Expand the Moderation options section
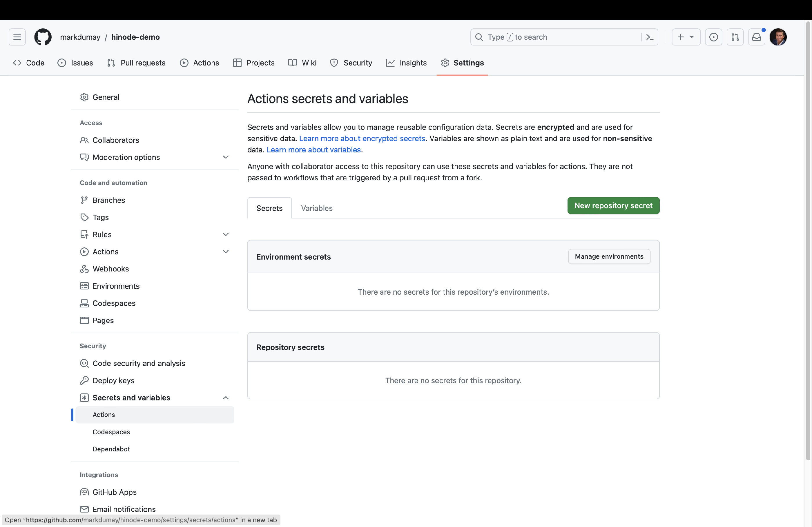The height and width of the screenshot is (527, 812). coord(226,157)
